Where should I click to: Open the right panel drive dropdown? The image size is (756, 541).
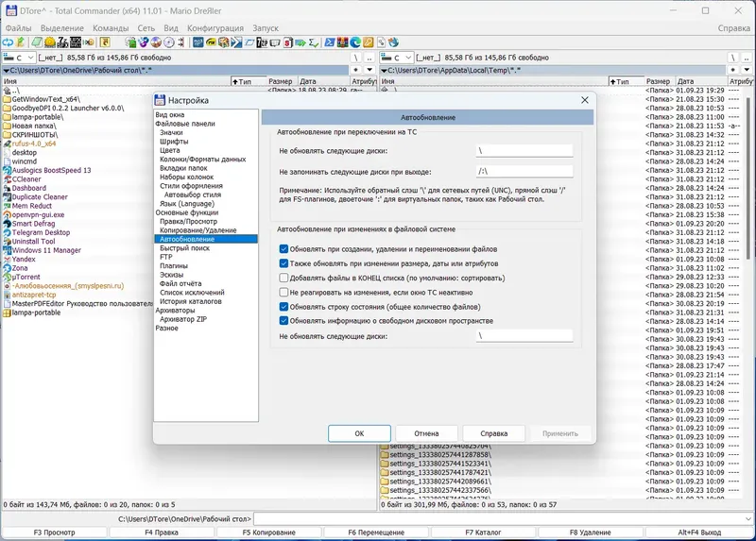tap(396, 58)
